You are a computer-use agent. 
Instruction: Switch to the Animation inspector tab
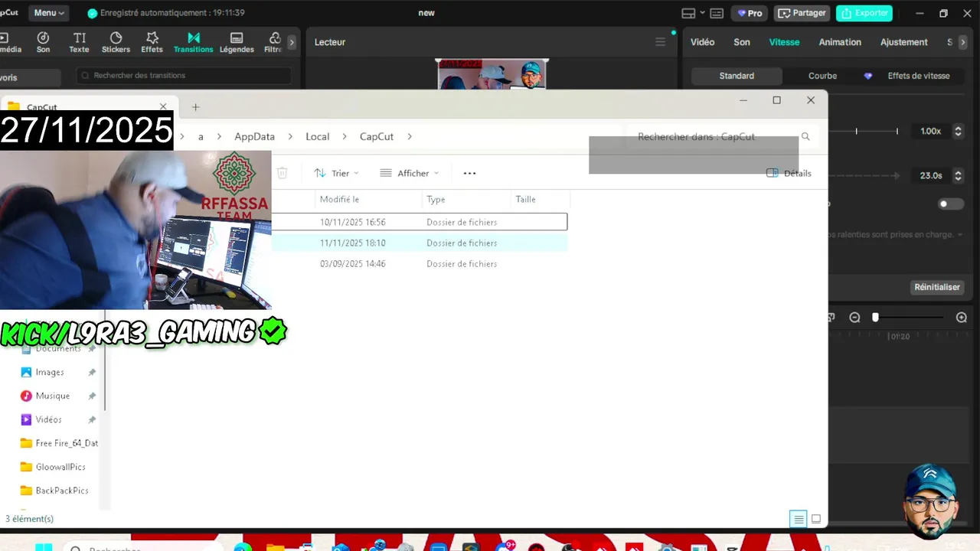pos(840,42)
